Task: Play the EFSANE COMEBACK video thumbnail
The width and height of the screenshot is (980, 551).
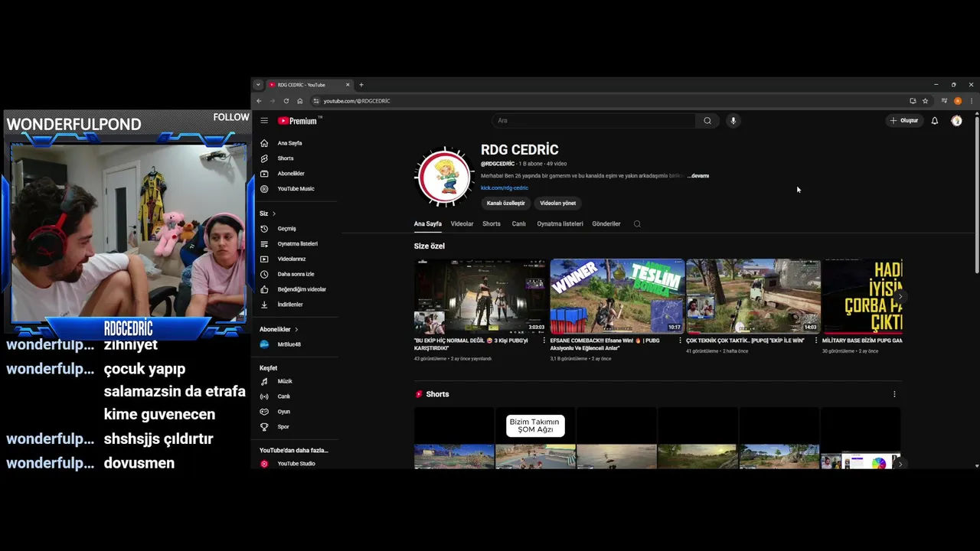Action: (617, 296)
